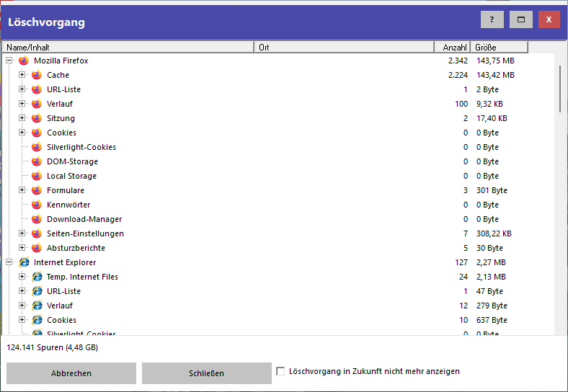Expand the Firefox Cache entry
The image size is (568, 392).
pyautogui.click(x=22, y=75)
